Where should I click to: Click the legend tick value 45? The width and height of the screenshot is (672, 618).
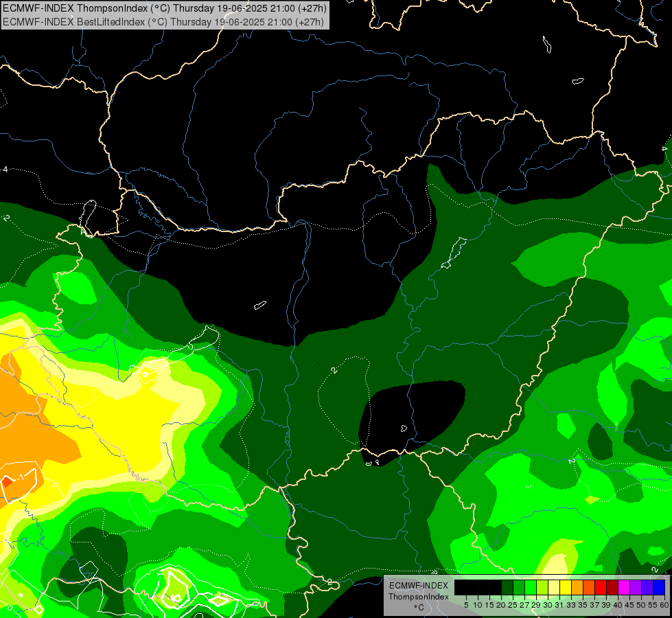click(630, 605)
